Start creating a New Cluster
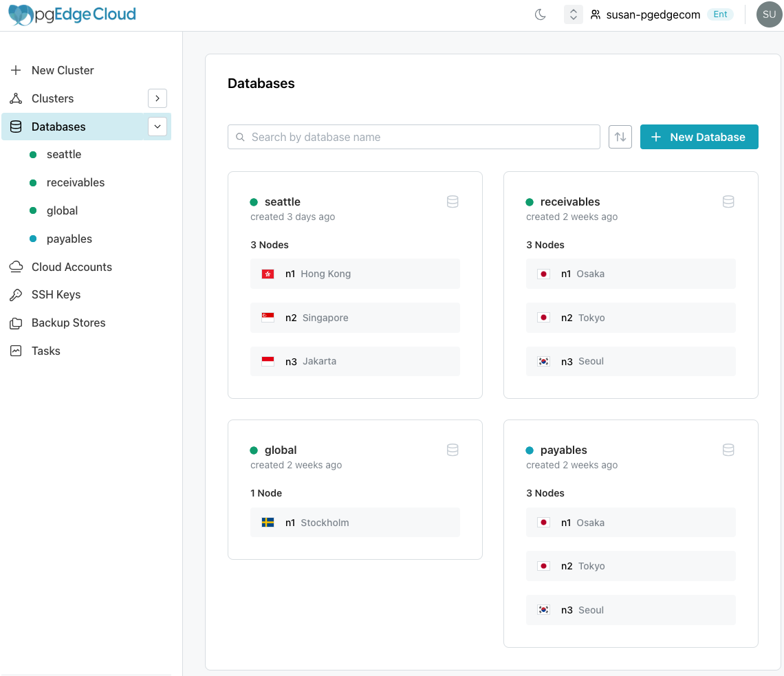 (x=63, y=70)
